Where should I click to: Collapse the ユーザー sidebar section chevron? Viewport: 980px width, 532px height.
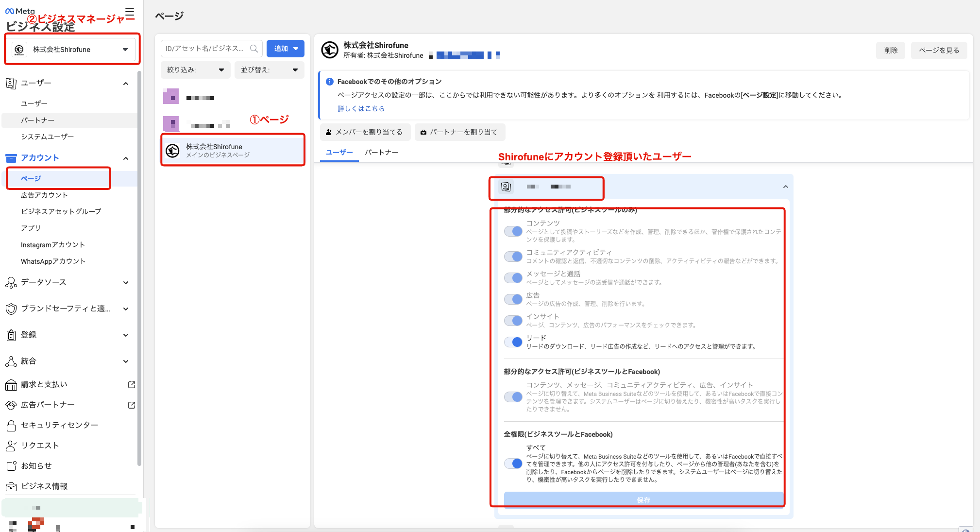126,84
